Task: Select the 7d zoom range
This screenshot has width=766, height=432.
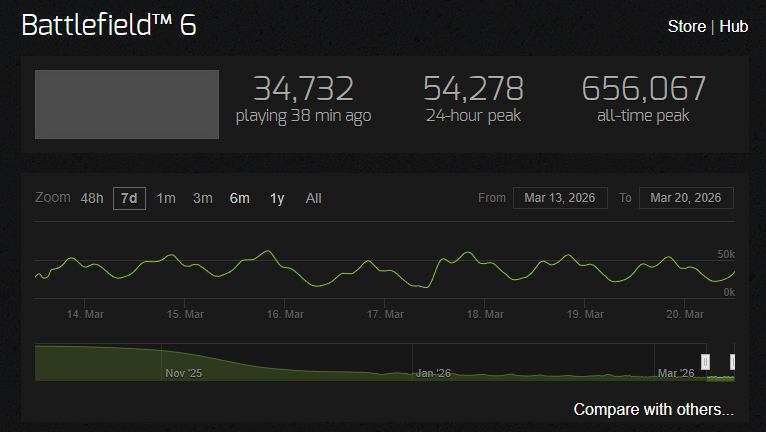Action: click(129, 198)
